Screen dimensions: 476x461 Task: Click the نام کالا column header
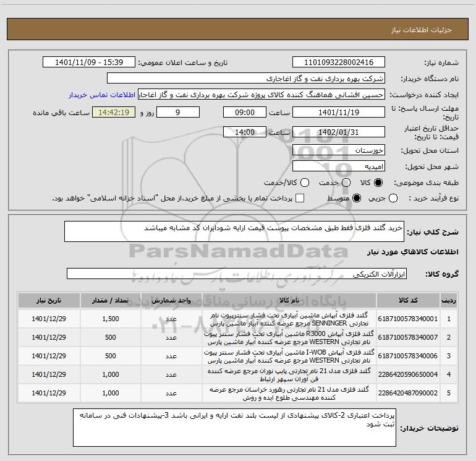[x=289, y=300]
